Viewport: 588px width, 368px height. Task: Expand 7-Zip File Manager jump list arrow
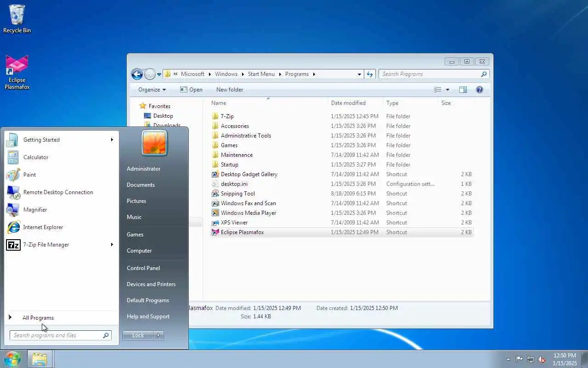[x=112, y=245]
